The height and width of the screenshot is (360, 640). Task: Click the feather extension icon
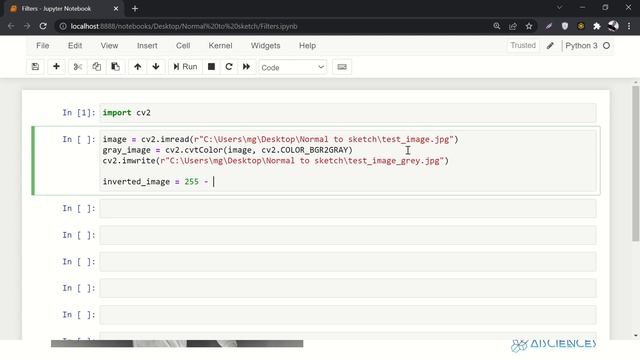549,26
